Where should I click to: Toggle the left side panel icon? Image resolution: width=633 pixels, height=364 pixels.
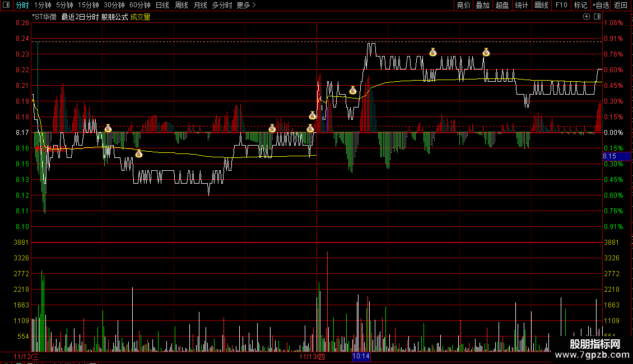pyautogui.click(x=6, y=5)
